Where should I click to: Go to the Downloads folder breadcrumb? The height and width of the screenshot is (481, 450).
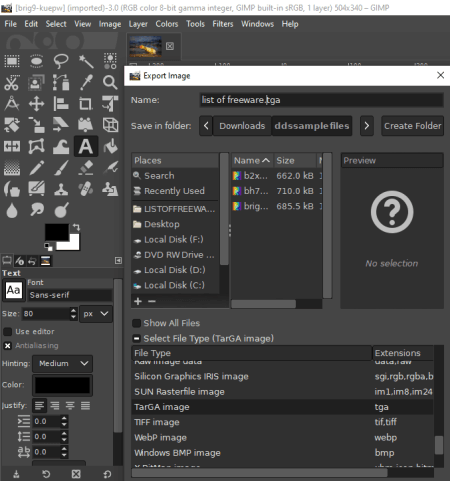[242, 126]
